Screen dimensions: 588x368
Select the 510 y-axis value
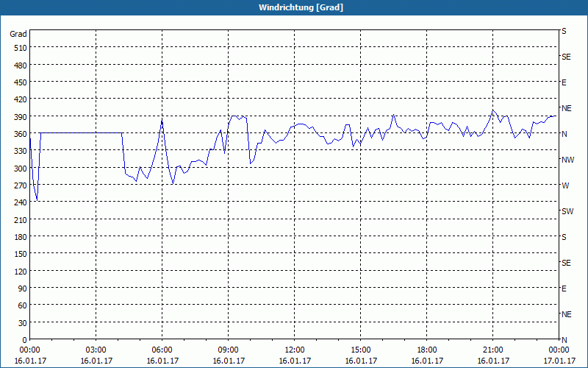[21, 48]
